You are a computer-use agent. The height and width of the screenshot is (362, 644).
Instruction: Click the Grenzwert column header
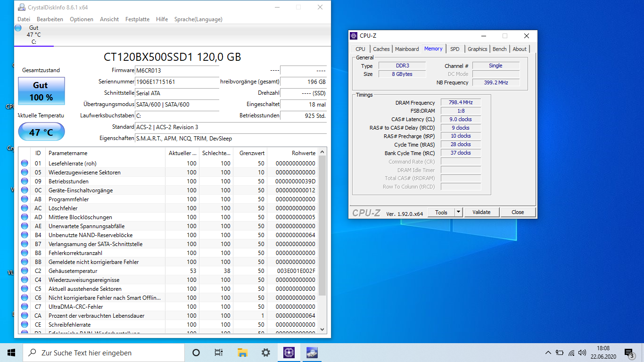click(250, 153)
